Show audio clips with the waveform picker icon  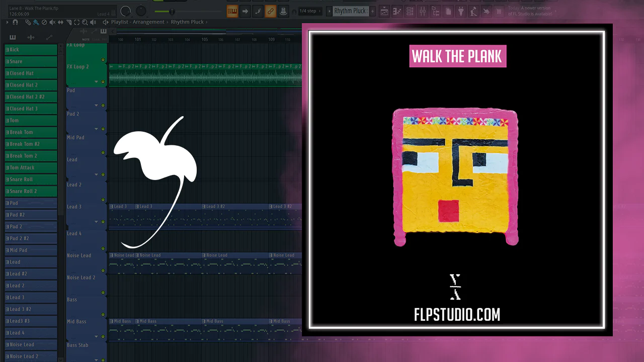[31, 37]
